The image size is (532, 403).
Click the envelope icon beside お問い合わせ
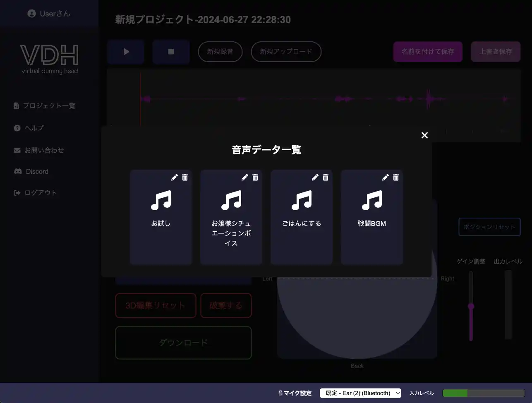(x=17, y=151)
